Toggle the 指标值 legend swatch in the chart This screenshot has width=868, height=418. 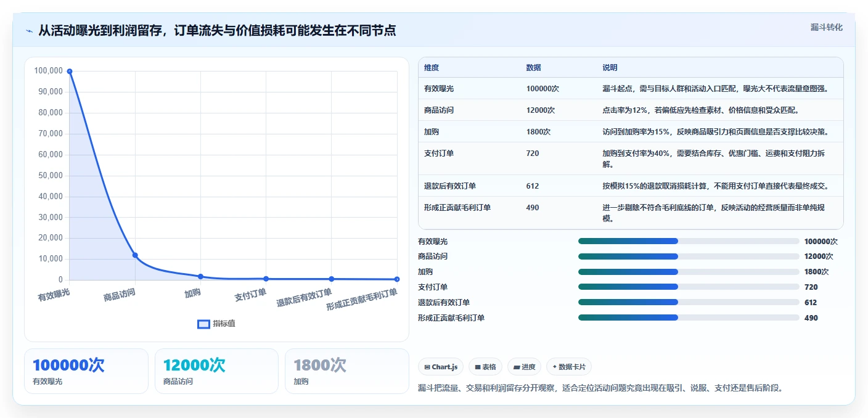click(203, 324)
